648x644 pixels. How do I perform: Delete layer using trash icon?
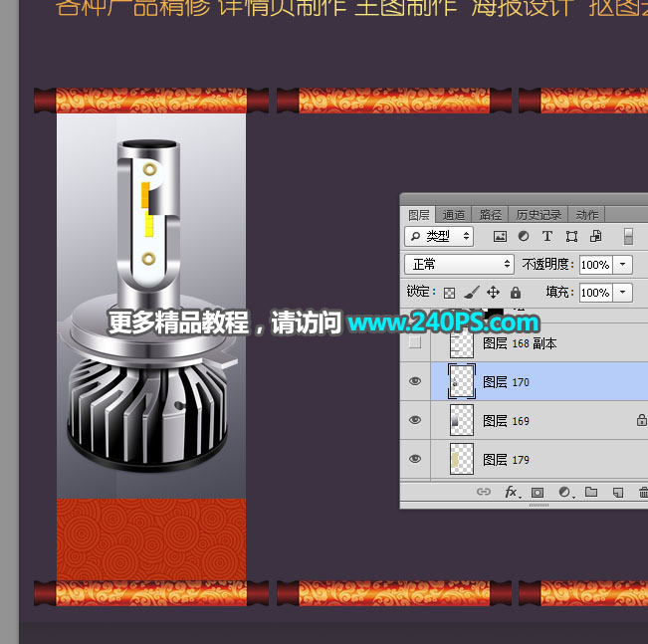643,493
